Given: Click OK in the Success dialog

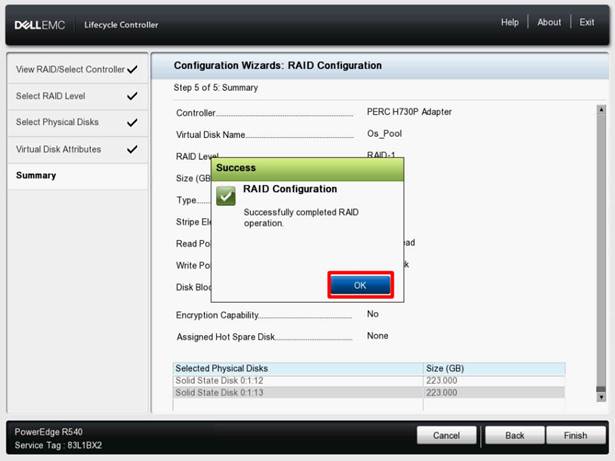Looking at the screenshot, I should (360, 285).
